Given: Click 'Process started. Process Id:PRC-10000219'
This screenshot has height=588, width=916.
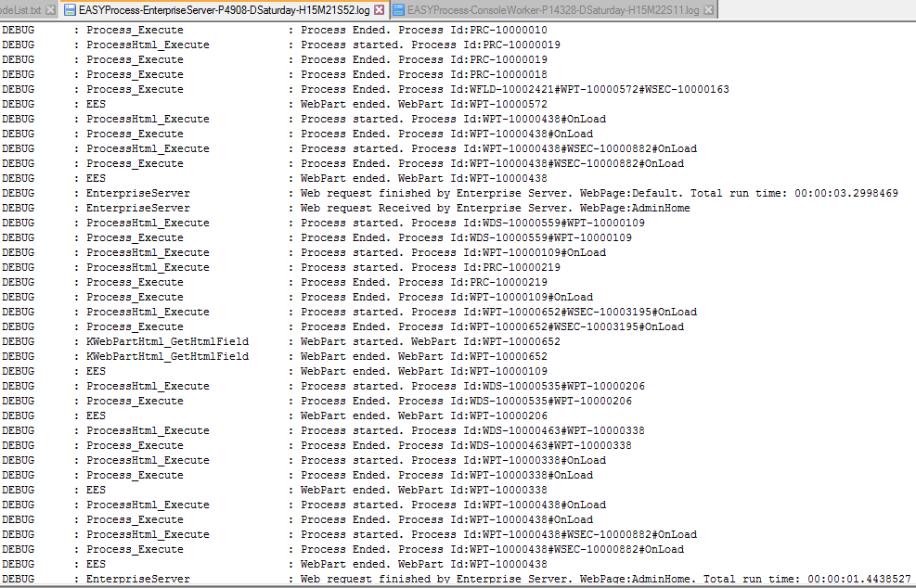Looking at the screenshot, I should 431,267.
